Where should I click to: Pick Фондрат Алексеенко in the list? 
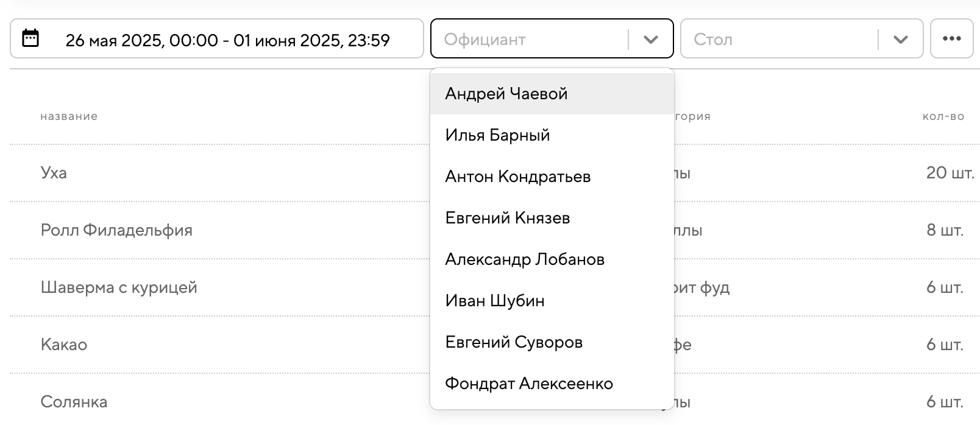(x=528, y=384)
